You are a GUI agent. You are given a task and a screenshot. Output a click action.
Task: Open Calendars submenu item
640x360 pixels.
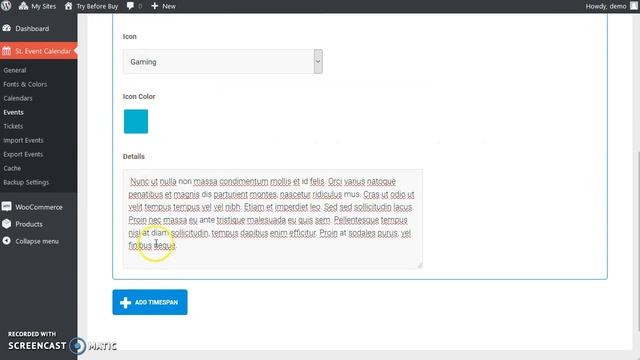(18, 98)
